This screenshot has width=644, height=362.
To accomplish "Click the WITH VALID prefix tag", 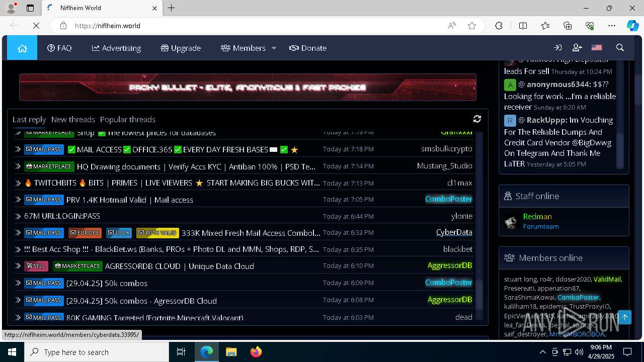I will [157, 233].
